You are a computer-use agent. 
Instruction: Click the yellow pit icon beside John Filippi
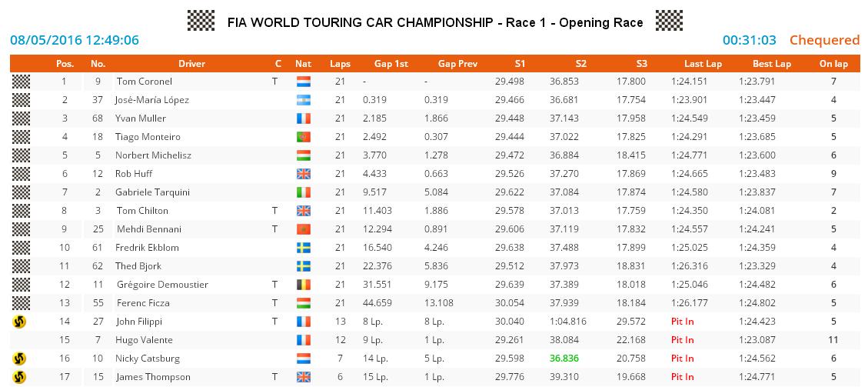coord(20,322)
